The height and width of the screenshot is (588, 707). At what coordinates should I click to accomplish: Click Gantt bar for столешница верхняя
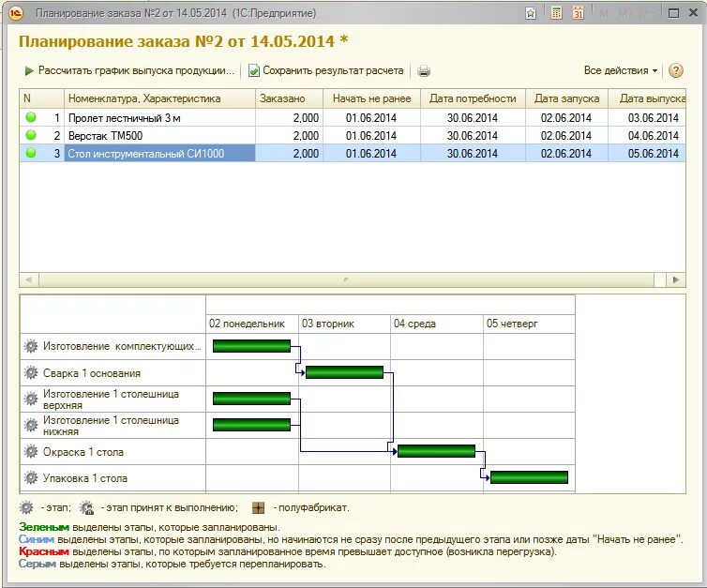click(251, 399)
